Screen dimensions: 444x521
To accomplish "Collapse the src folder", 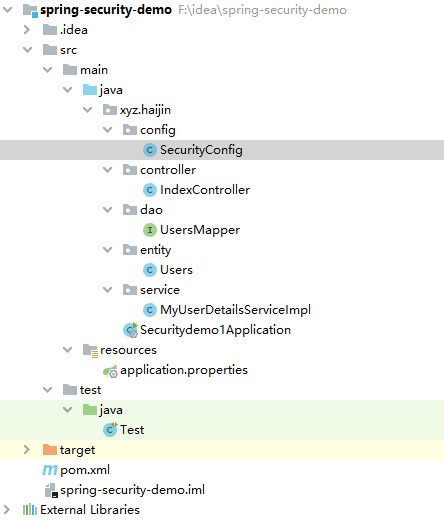I will pos(27,50).
